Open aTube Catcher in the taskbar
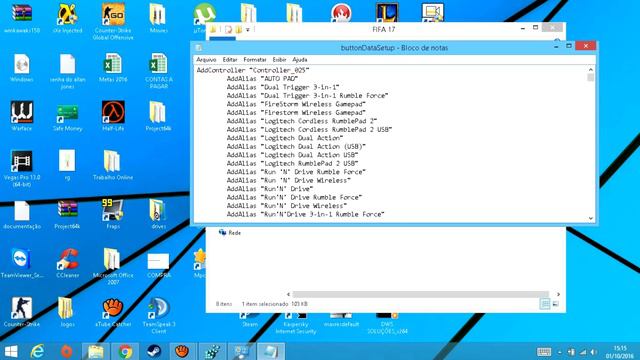 [182, 351]
